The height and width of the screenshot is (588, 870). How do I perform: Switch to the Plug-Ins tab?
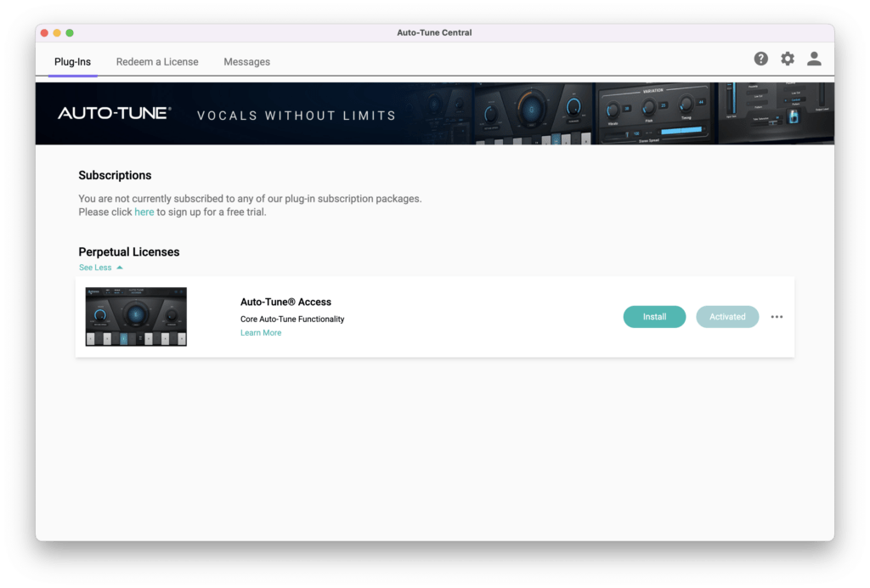pyautogui.click(x=73, y=61)
